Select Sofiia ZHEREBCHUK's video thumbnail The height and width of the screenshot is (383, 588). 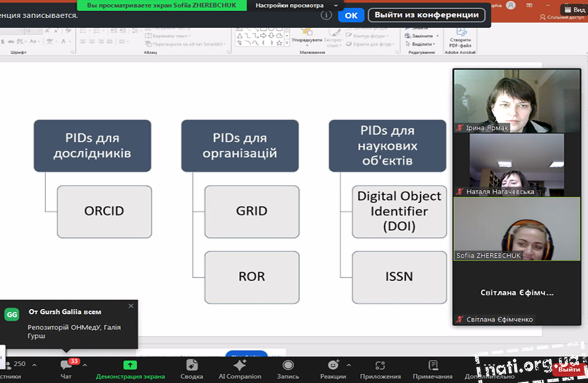[x=517, y=229]
